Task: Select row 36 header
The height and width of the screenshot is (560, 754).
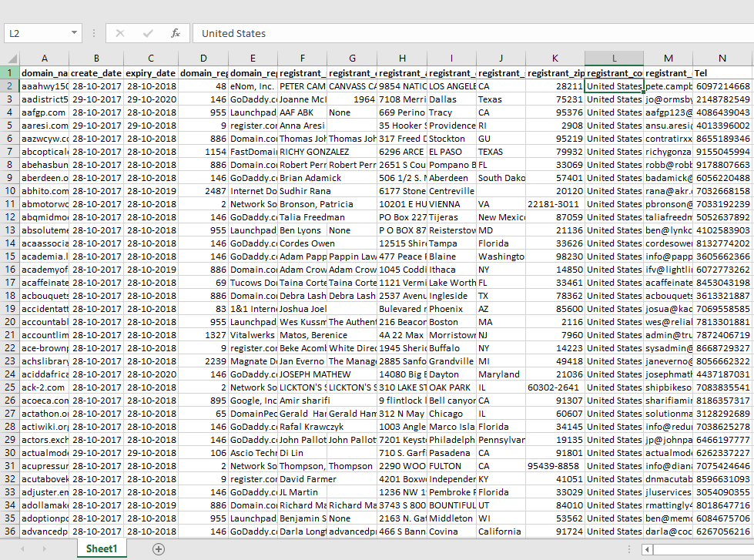Action: (x=9, y=531)
